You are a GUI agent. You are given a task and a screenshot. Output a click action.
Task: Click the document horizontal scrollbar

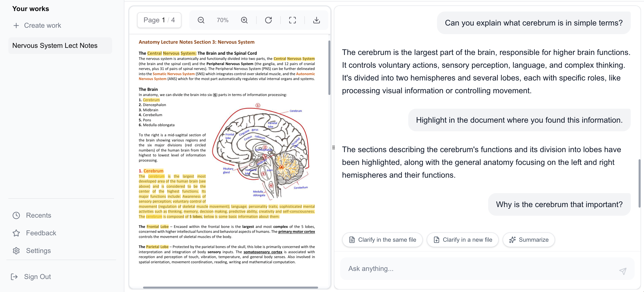click(x=230, y=288)
